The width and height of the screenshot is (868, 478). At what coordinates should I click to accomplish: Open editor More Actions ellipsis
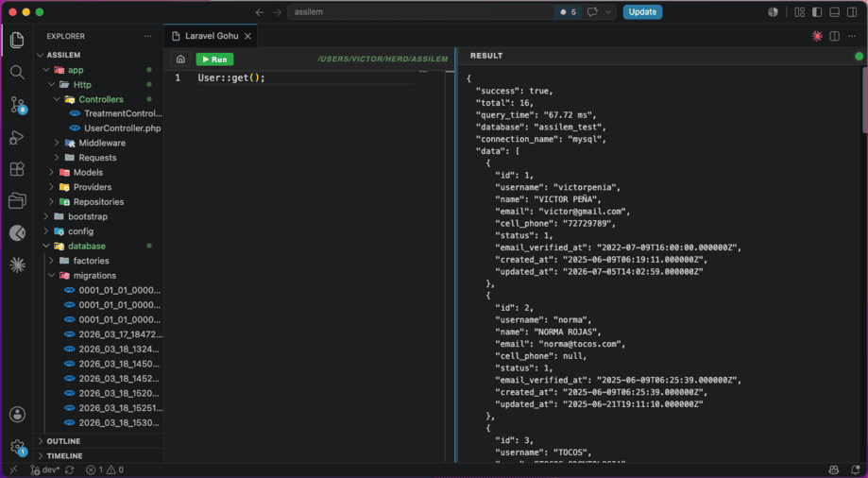pos(852,36)
